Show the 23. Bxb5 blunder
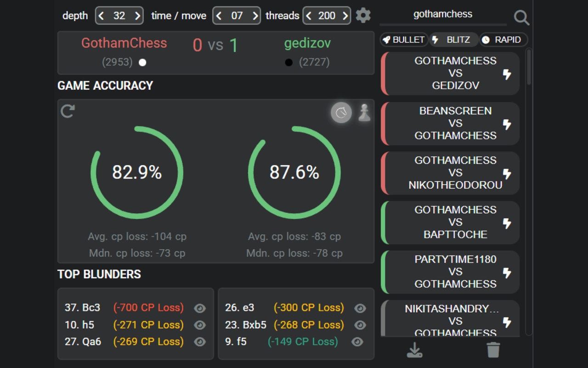Viewport: 588px width, 368px height. coord(360,325)
